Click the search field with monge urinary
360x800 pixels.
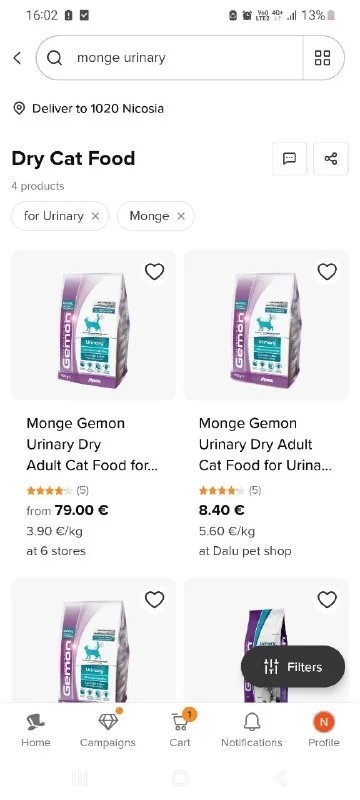[170, 58]
